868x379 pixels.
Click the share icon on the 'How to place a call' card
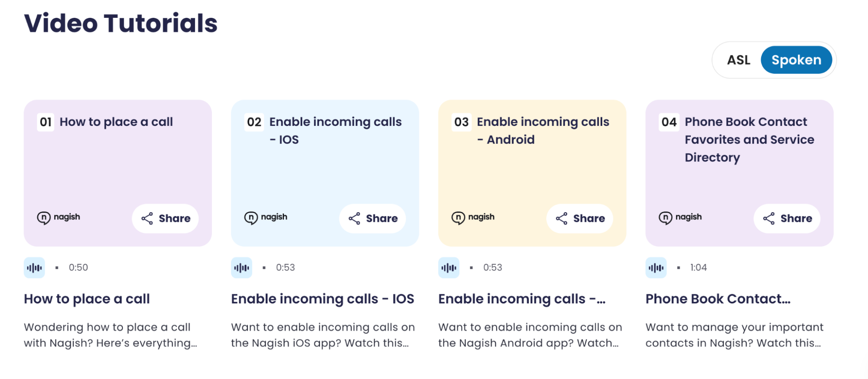147,218
